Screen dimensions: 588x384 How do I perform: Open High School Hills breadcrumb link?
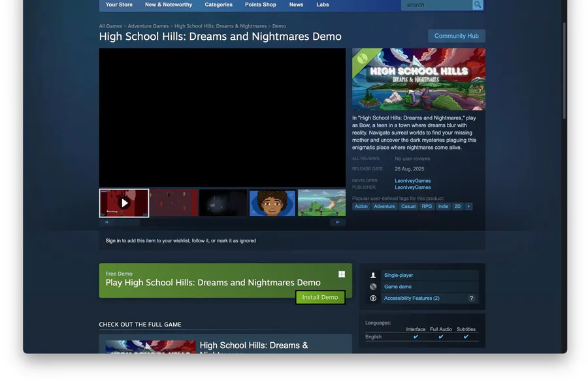pos(221,26)
